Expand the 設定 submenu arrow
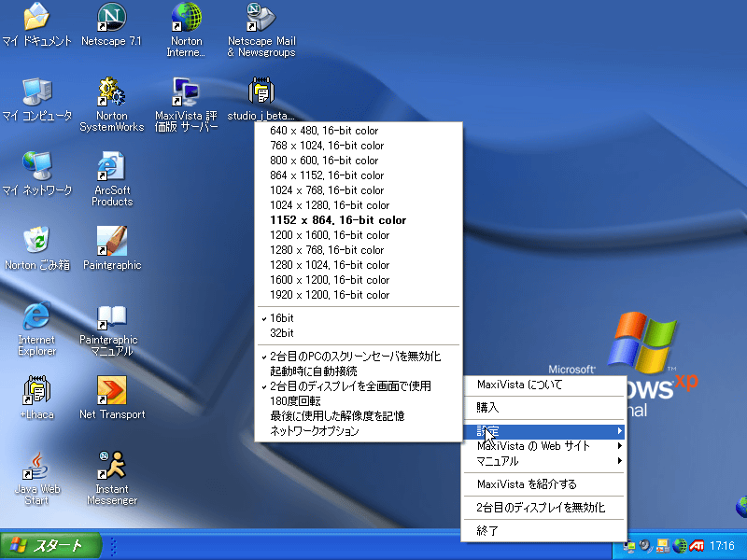Viewport: 747px width, 560px height. pos(620,431)
